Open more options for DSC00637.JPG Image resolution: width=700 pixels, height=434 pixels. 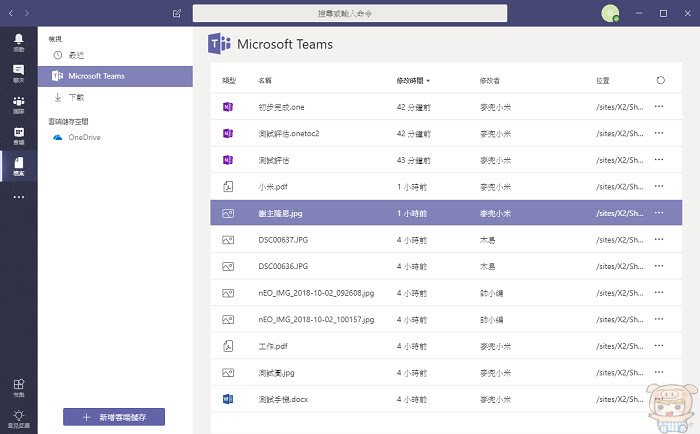coord(659,239)
